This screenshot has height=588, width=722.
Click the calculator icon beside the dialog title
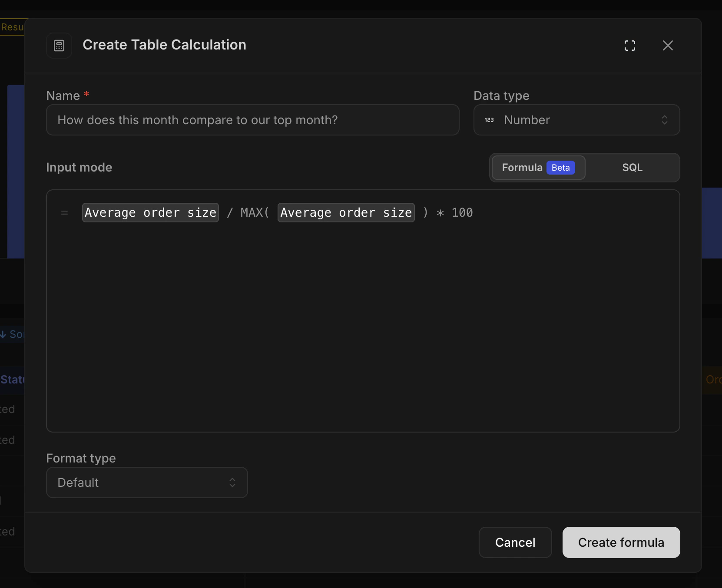tap(59, 45)
